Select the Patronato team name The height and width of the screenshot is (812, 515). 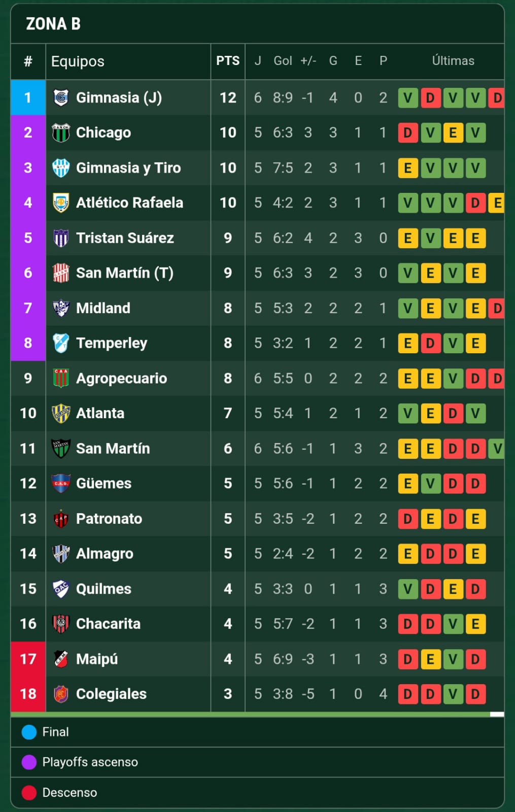click(109, 519)
